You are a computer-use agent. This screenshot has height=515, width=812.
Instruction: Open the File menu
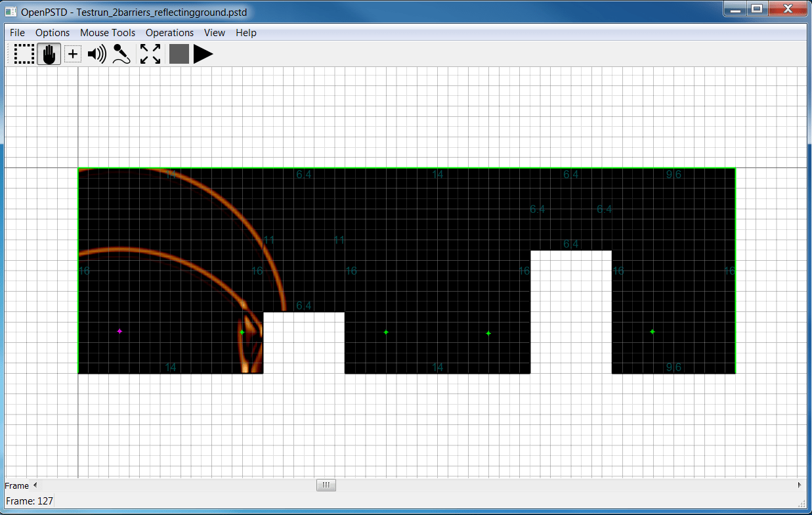pyautogui.click(x=17, y=32)
